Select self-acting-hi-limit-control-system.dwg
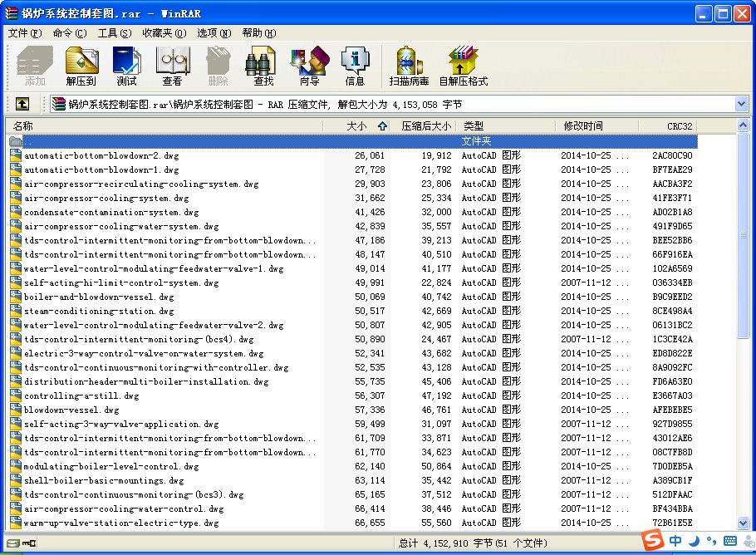This screenshot has height=555, width=756. 121,282
